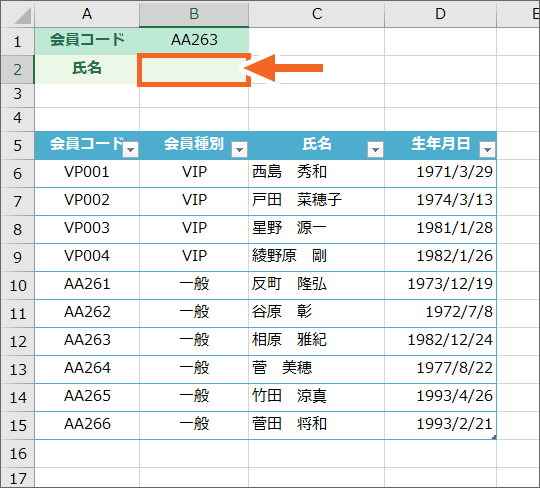Screen dimensions: 540x488
Task: Select row 16 header
Action: pos(17,454)
